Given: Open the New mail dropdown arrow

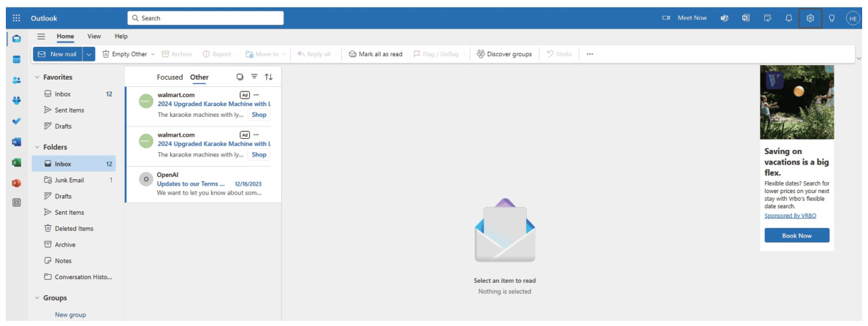Looking at the screenshot, I should click(x=89, y=54).
